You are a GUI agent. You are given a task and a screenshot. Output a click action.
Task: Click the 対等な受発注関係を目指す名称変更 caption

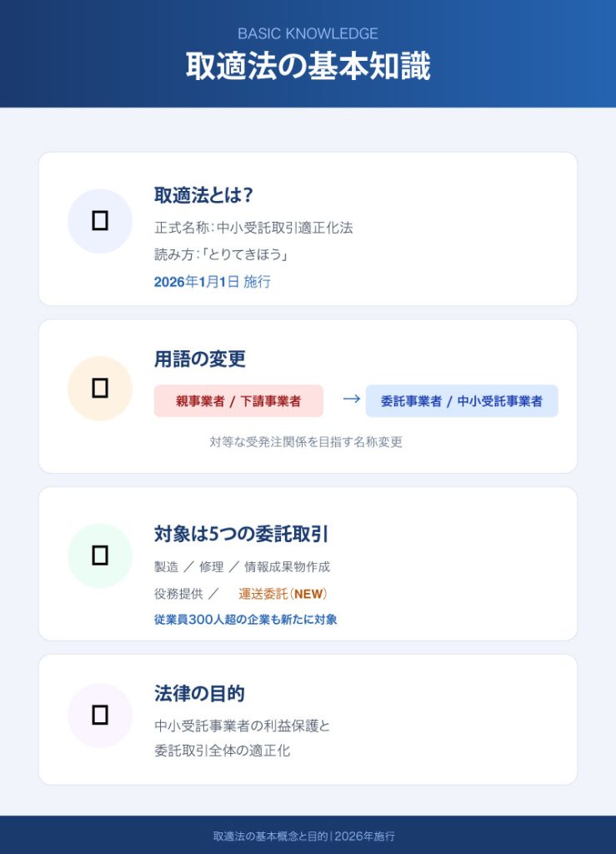(306, 442)
